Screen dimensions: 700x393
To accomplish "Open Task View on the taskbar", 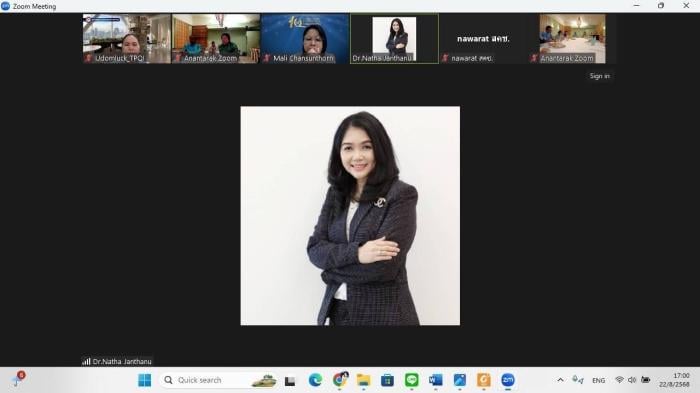I will pyautogui.click(x=290, y=380).
